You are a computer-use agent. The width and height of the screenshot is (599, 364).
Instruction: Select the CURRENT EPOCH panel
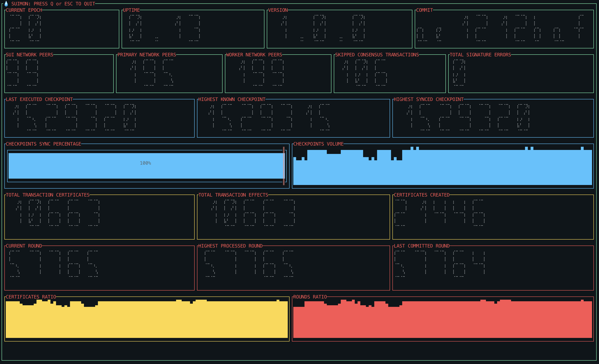(x=61, y=29)
